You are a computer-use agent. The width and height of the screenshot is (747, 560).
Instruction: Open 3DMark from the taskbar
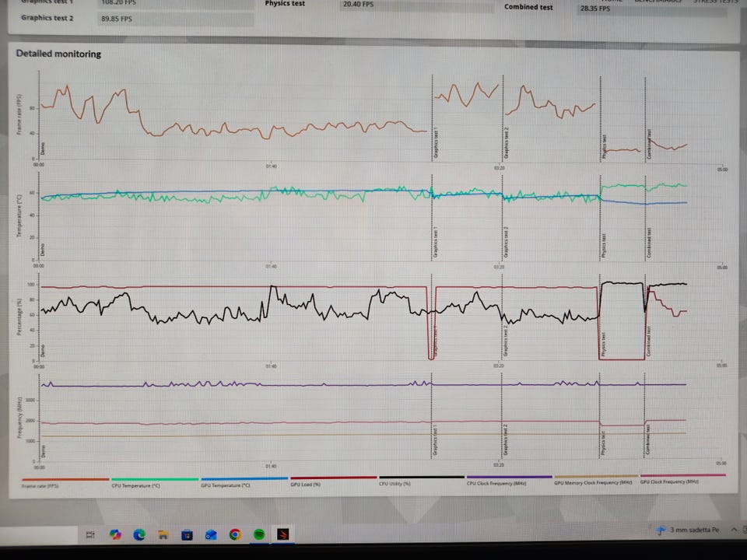click(283, 534)
